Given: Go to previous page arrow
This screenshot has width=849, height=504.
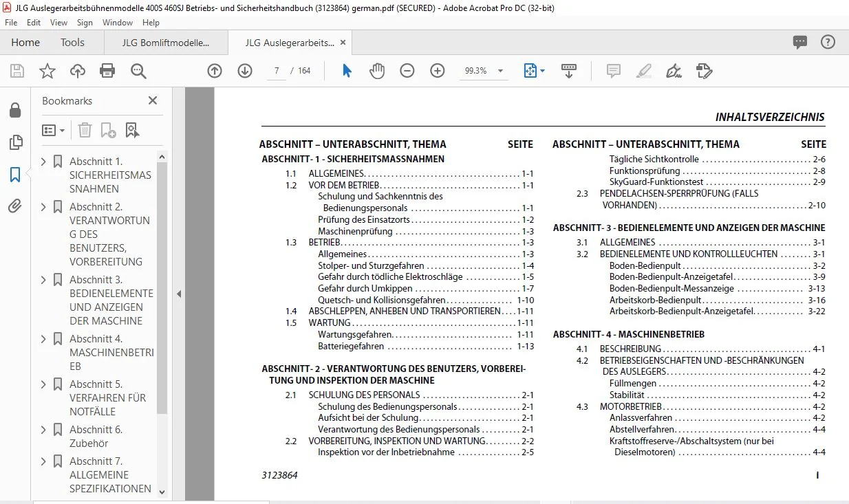Looking at the screenshot, I should pos(215,70).
